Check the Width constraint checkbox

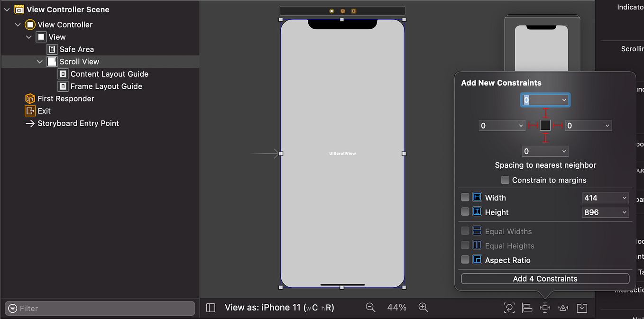point(465,197)
